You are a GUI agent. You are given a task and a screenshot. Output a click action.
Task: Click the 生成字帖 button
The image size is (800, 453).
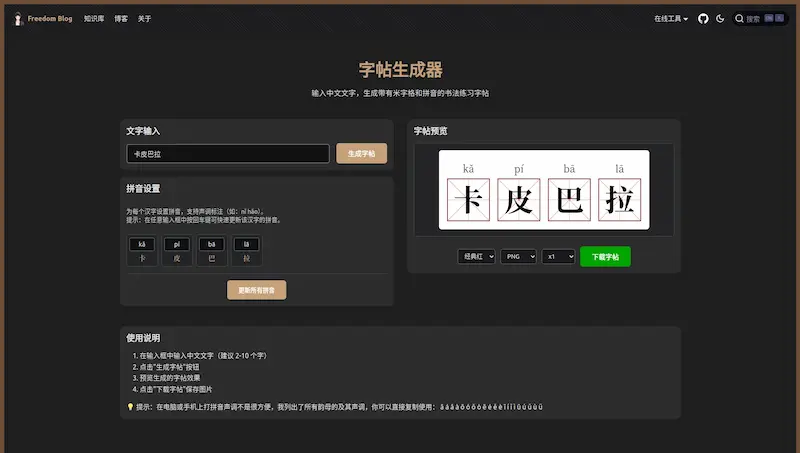[361, 154]
